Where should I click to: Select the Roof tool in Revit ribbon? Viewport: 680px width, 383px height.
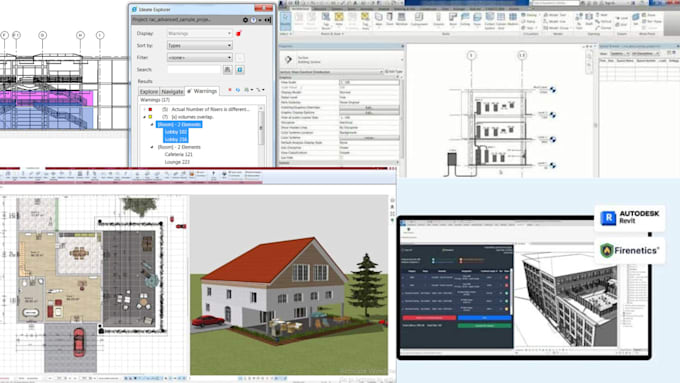tap(453, 20)
